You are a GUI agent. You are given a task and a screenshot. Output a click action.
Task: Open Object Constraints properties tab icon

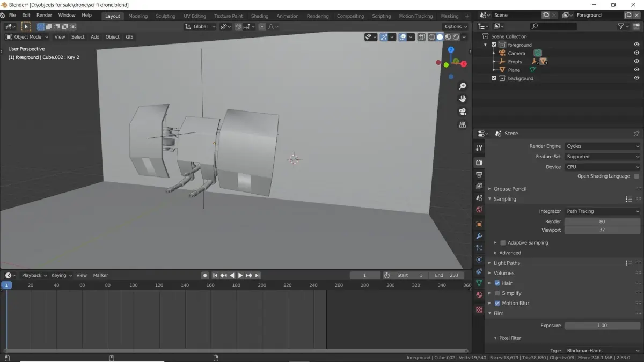point(479,271)
